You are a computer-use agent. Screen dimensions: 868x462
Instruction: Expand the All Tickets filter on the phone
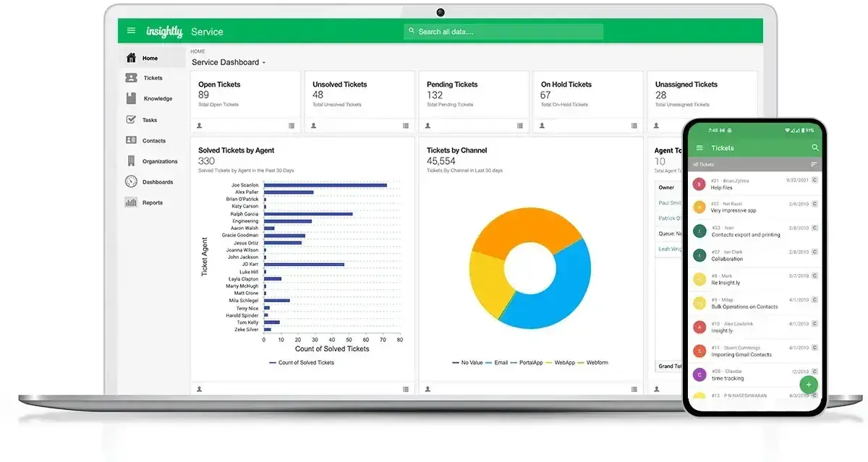click(705, 164)
